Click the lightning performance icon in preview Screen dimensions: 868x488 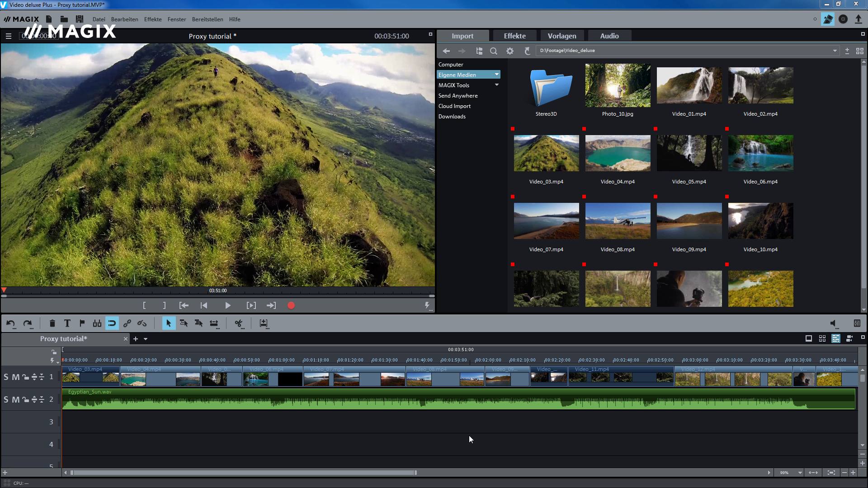click(x=427, y=306)
